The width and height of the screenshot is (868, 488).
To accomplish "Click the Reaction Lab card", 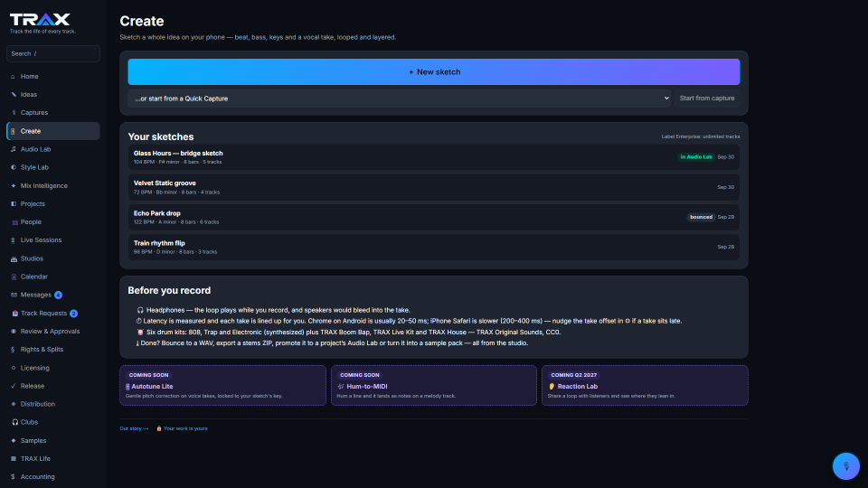I will click(x=645, y=385).
